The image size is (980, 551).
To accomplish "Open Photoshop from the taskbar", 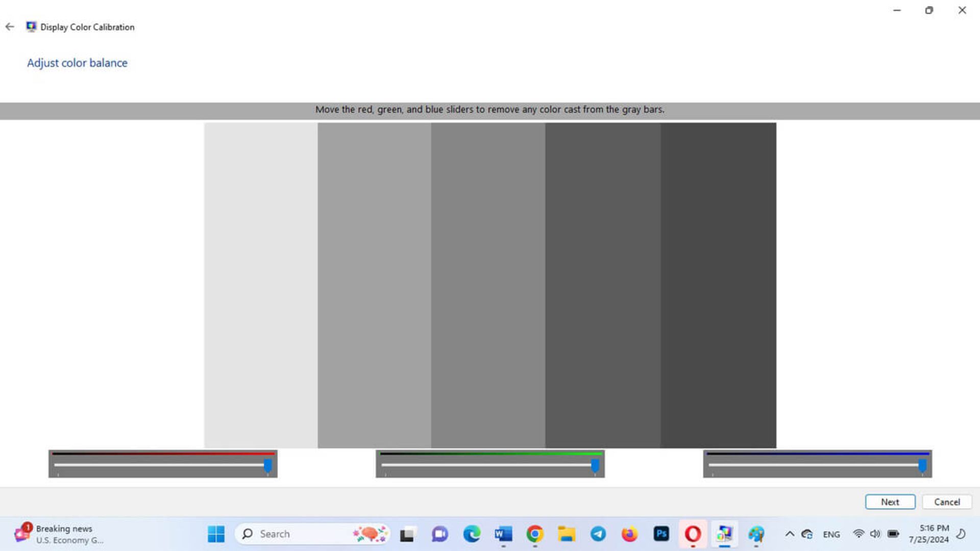I will (661, 534).
